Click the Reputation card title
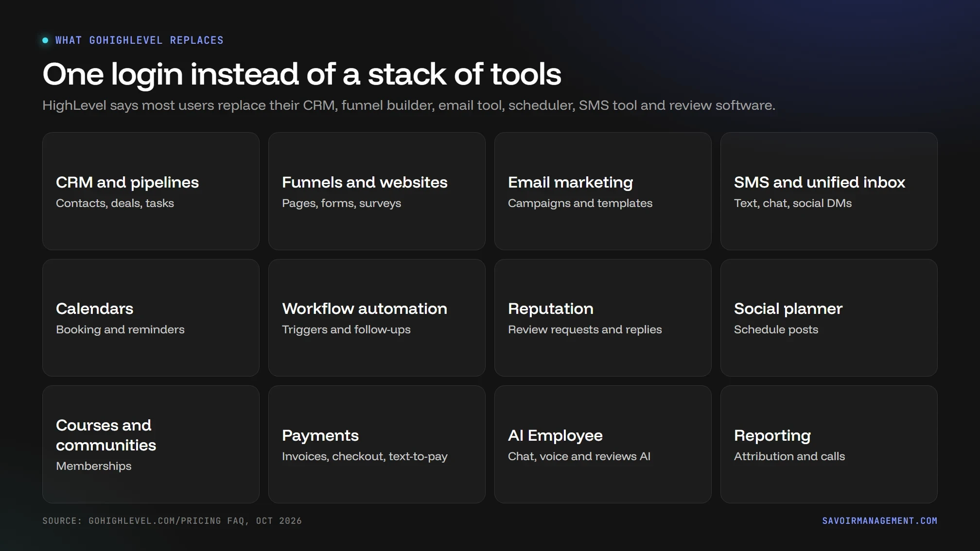Screen dimensions: 980x551 tap(551, 309)
